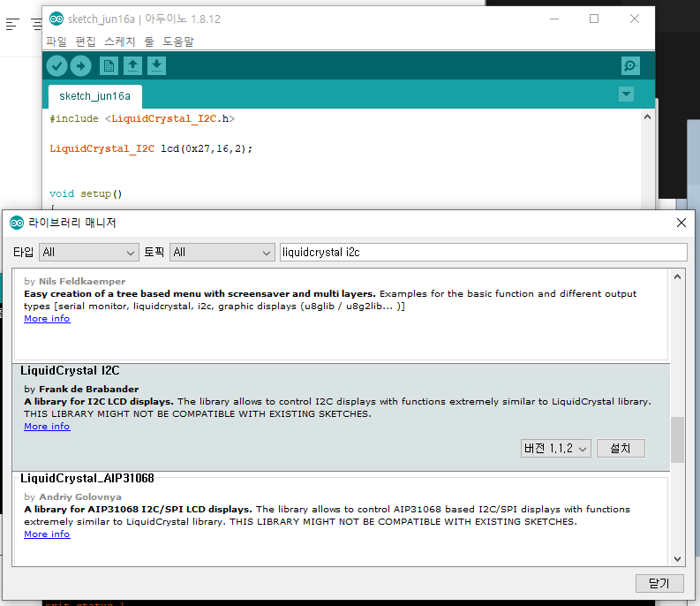
Task: Click the Arduino logo in Library Manager title
Action: 17,223
